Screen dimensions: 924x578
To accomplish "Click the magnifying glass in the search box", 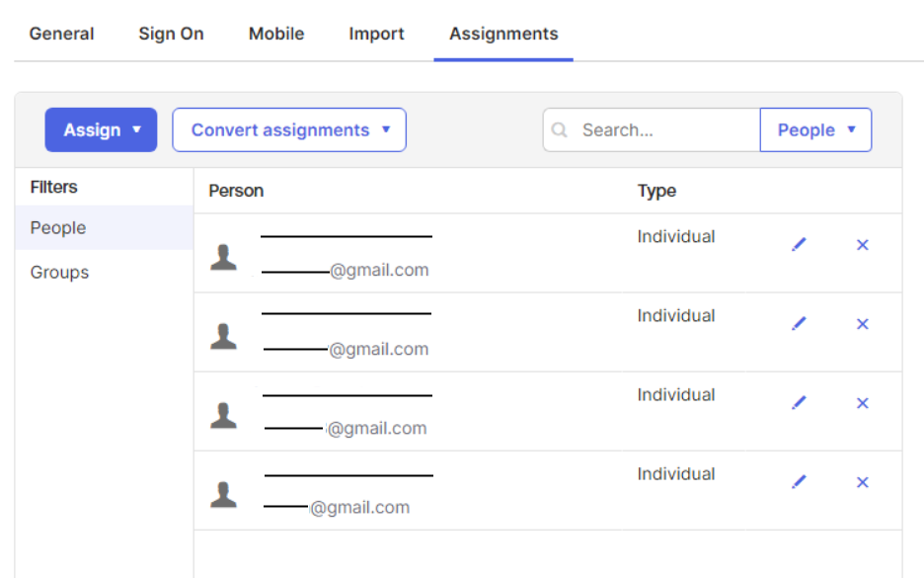I will tap(560, 129).
